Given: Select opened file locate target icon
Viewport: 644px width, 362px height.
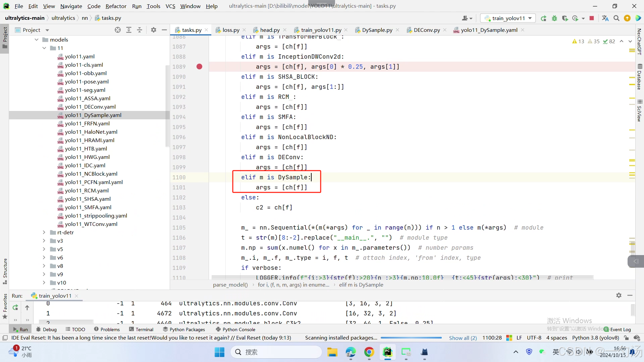Looking at the screenshot, I should pos(118,30).
